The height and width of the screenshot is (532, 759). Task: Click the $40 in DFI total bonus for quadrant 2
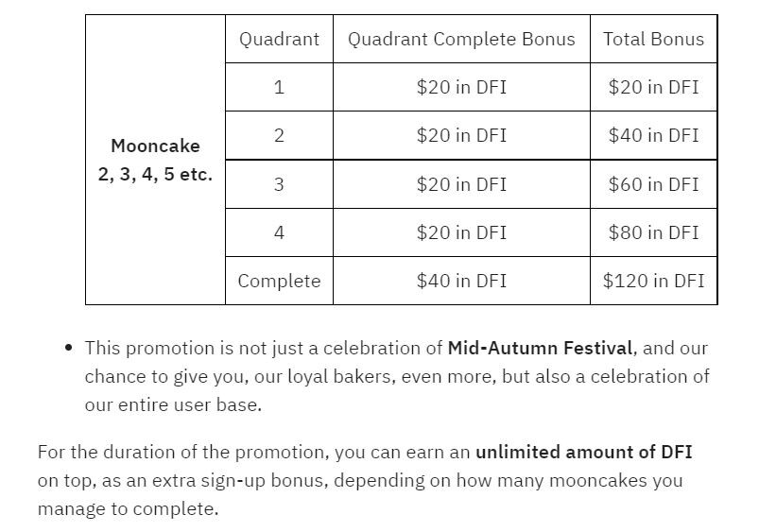(x=653, y=135)
